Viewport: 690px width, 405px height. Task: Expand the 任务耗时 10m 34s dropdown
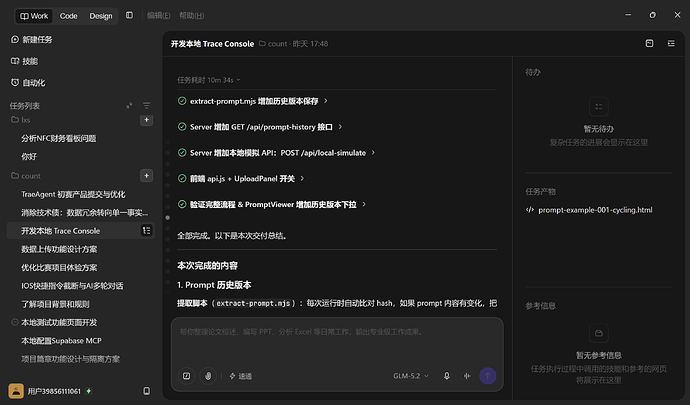pos(209,80)
